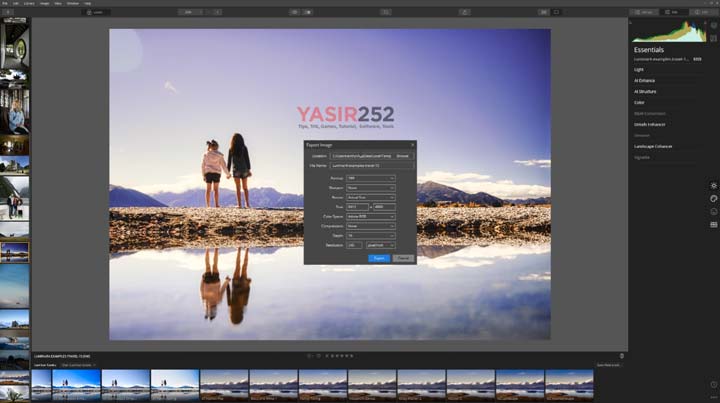Expand the Details Enhancer filter panel
Viewport: 720px width, 403px height.
[x=649, y=124]
